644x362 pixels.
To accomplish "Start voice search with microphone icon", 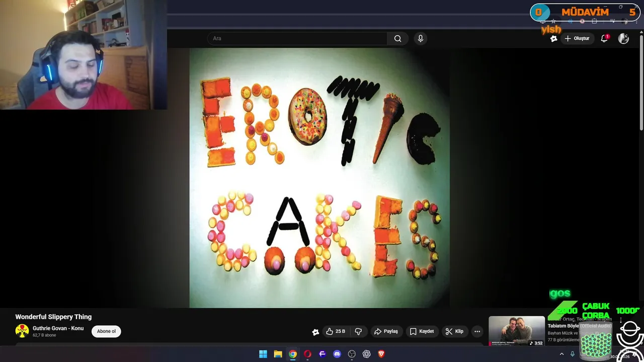I will point(421,39).
